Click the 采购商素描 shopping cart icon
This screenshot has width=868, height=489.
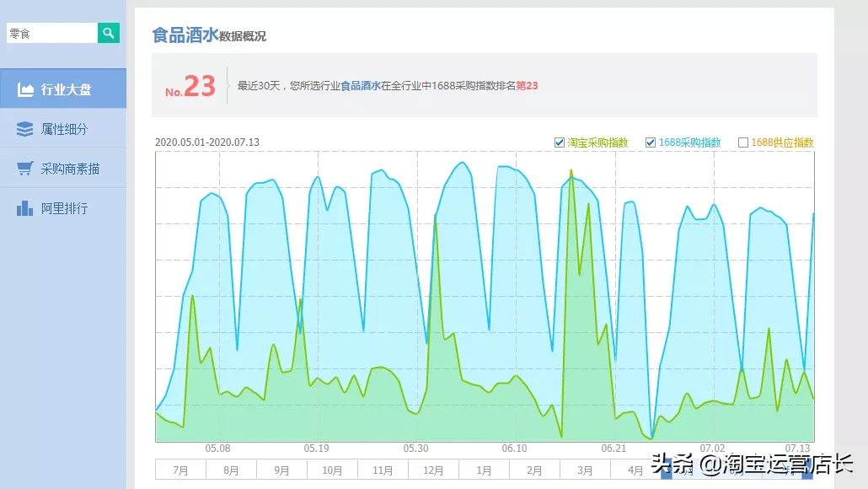click(x=25, y=169)
